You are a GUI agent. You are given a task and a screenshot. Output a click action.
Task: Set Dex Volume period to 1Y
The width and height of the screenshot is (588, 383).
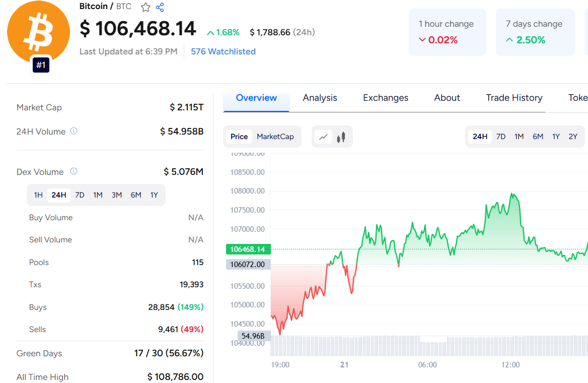pyautogui.click(x=154, y=195)
